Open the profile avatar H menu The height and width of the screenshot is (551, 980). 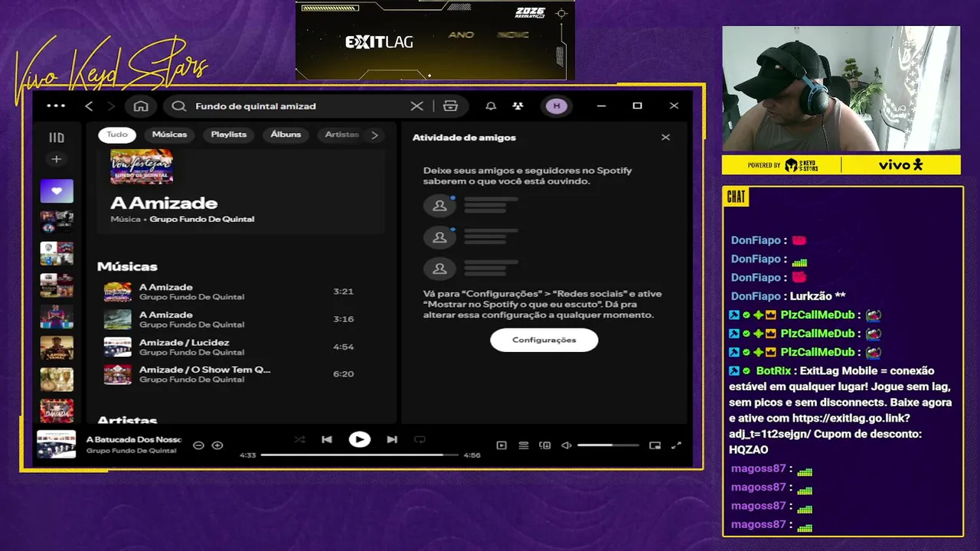pos(557,106)
